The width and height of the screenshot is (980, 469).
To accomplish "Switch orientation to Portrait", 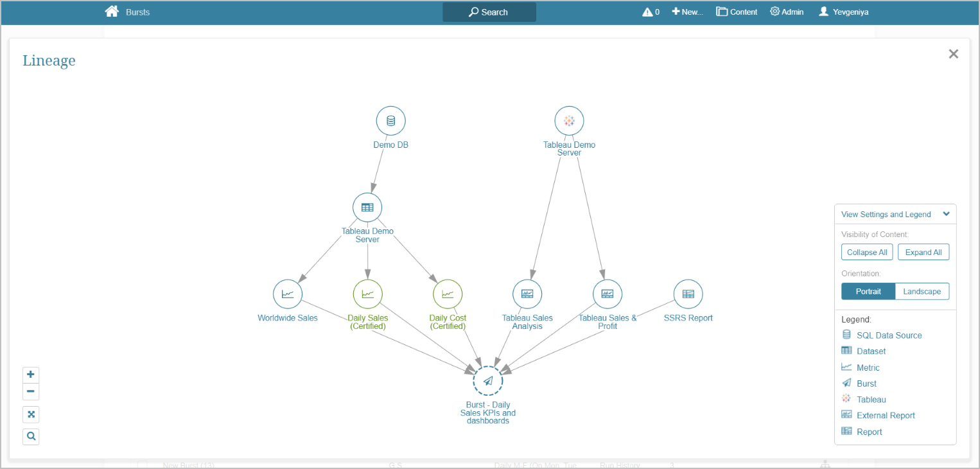I will point(868,292).
